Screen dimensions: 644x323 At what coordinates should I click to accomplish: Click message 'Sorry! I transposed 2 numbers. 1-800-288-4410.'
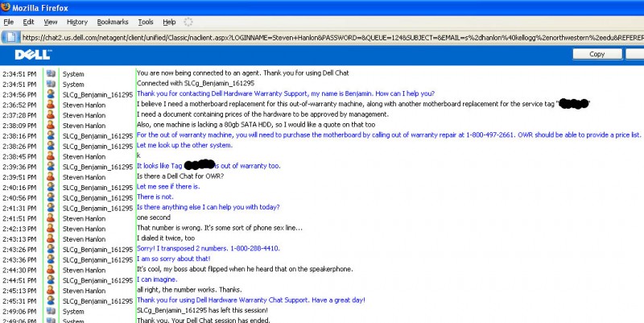[x=208, y=249]
